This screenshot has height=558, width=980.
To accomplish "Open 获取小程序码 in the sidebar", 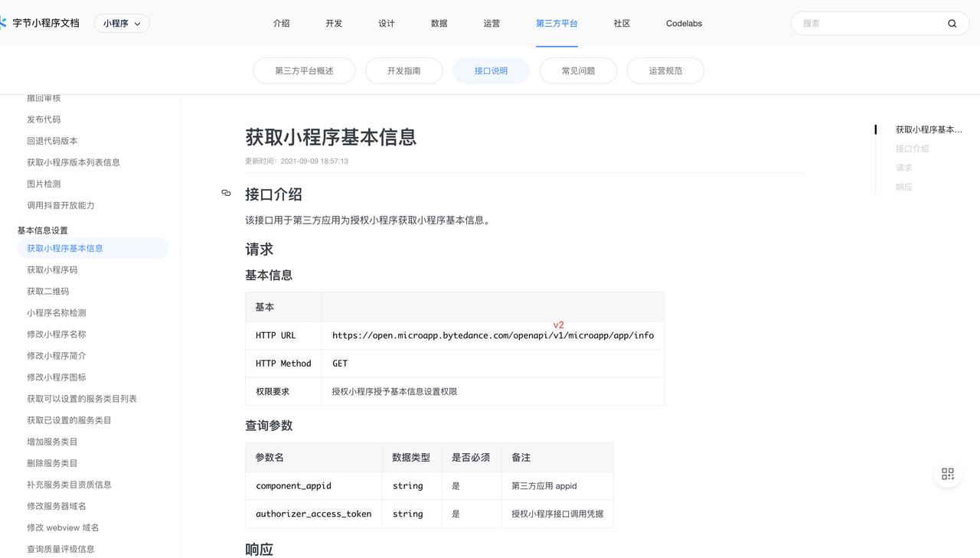I will click(x=52, y=270).
